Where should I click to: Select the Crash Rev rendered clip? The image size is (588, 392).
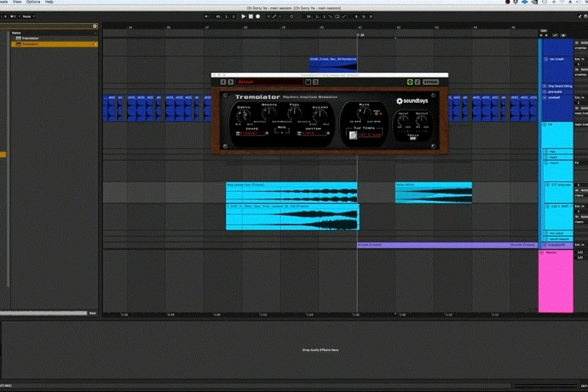coord(333,65)
